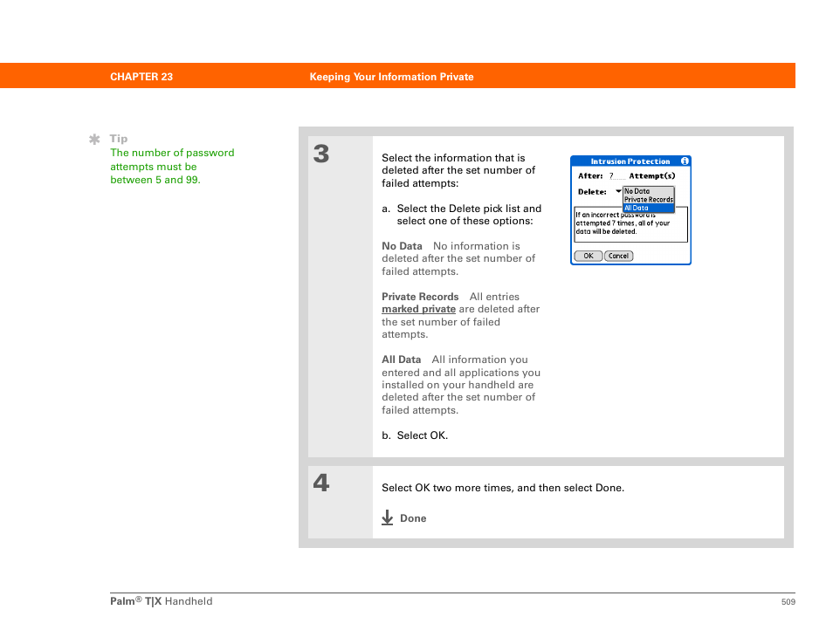
Task: Click the 'Palm® T|X Handheld' footer text
Action: [161, 601]
